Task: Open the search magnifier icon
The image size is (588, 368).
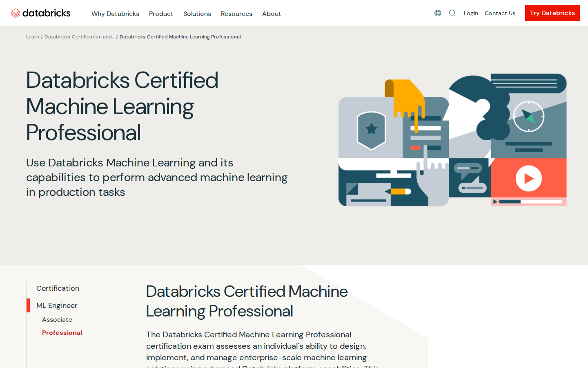Action: tap(452, 13)
